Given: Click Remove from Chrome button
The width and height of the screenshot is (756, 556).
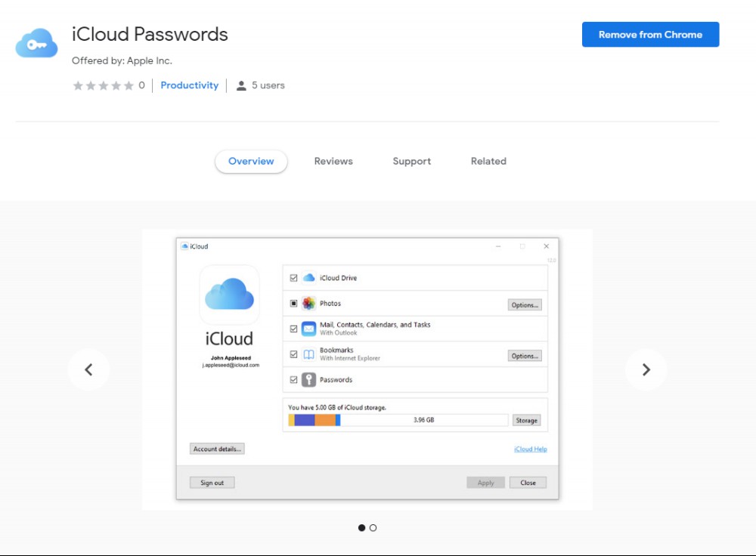Looking at the screenshot, I should point(650,35).
